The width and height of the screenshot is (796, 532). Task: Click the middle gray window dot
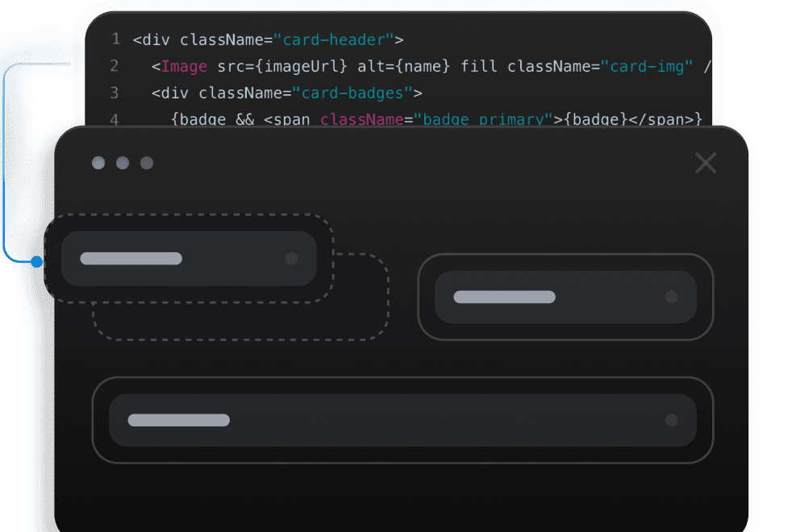[x=123, y=163]
